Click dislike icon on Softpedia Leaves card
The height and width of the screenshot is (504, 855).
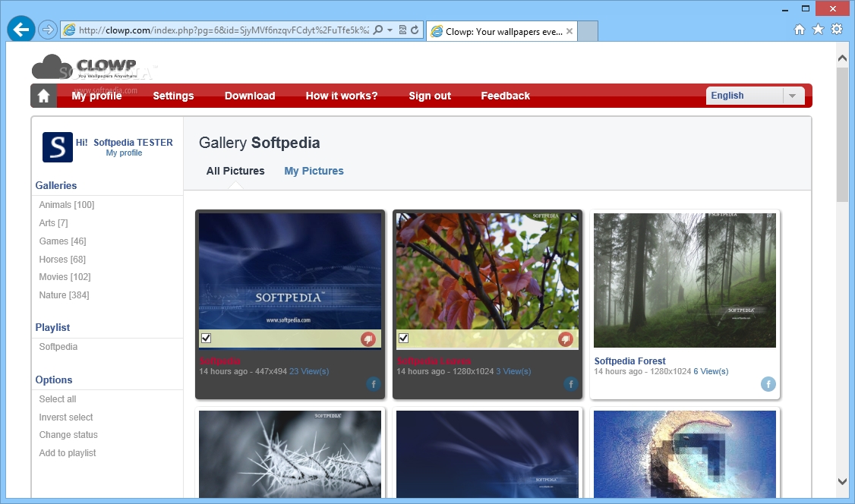coord(566,339)
